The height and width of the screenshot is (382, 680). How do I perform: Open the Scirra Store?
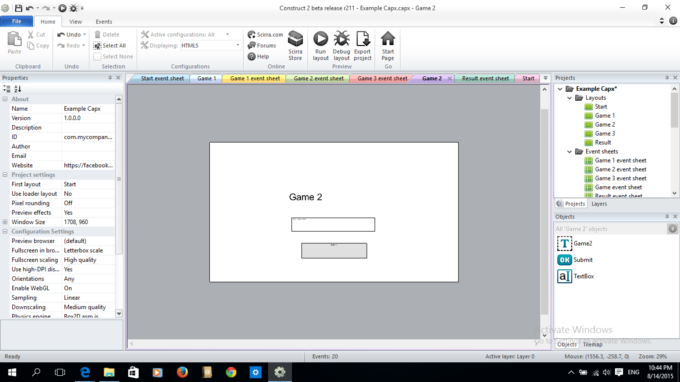click(295, 46)
